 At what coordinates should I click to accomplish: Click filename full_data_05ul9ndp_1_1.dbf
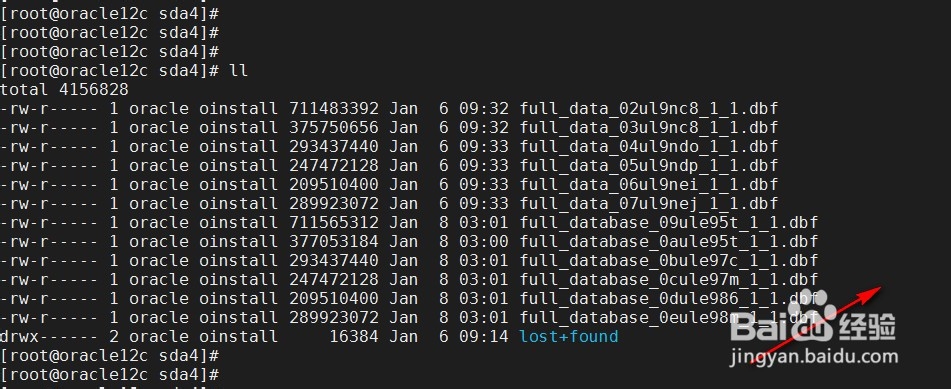(649, 166)
